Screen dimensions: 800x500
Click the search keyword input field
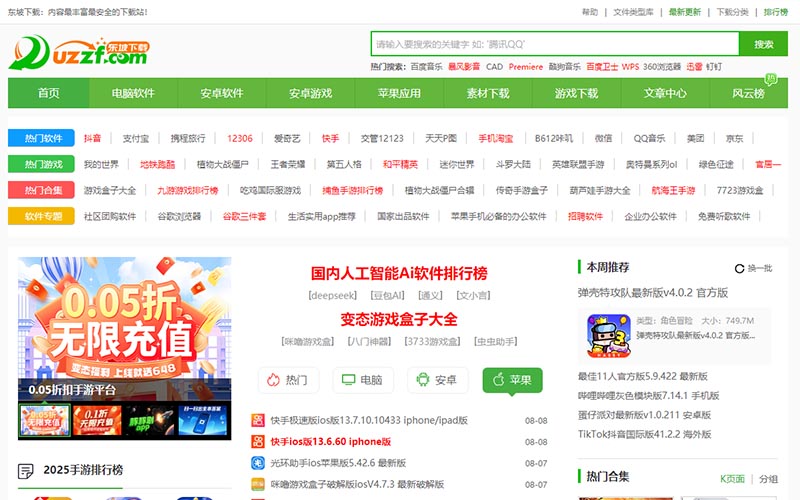coord(555,44)
